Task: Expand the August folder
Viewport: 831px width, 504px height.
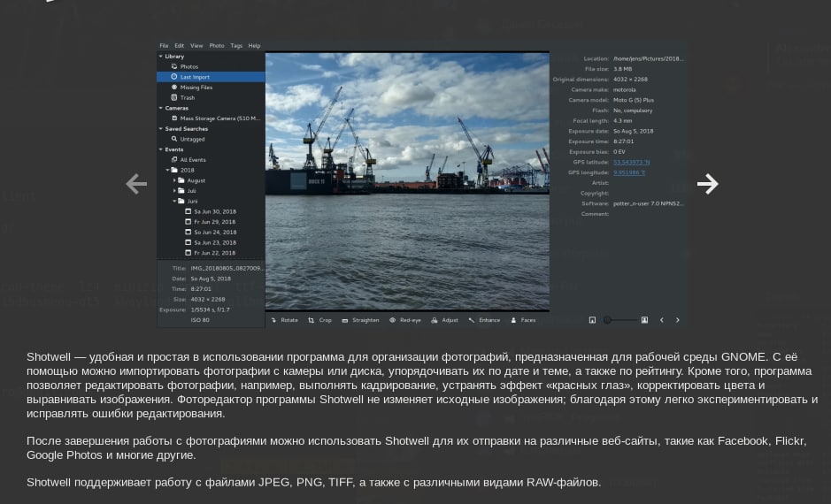Action: pyautogui.click(x=174, y=180)
